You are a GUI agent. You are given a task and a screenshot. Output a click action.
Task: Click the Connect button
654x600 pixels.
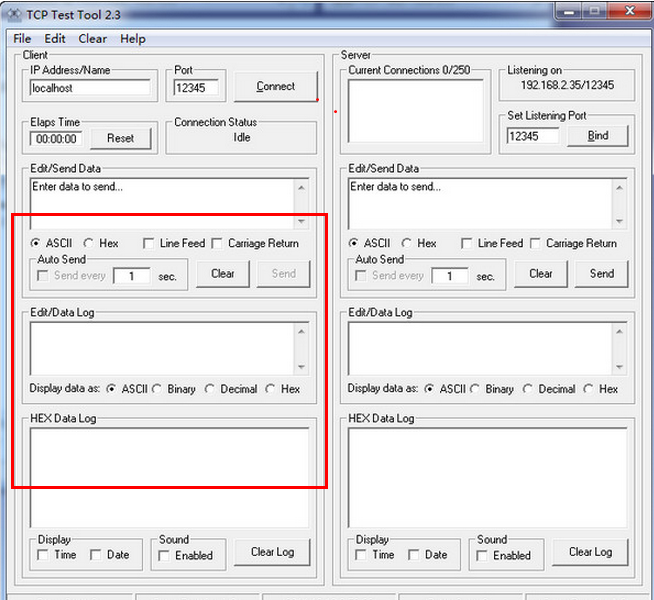275,86
